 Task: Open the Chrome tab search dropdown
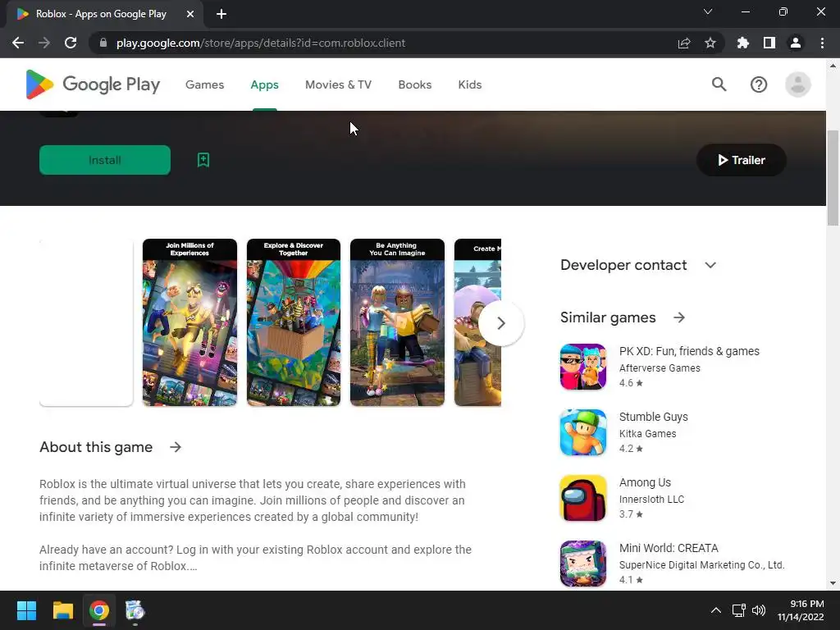coord(708,11)
